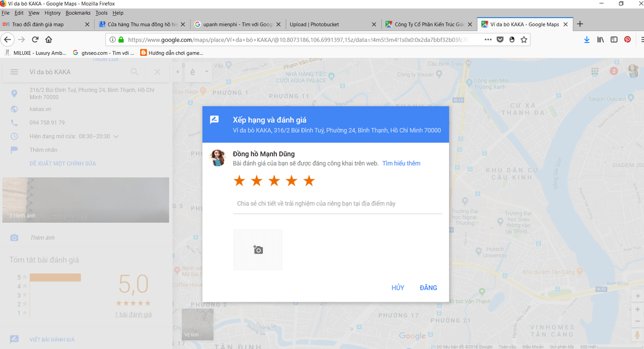The image size is (644, 349).
Task: Click the Firefox back arrow
Action: [7, 39]
